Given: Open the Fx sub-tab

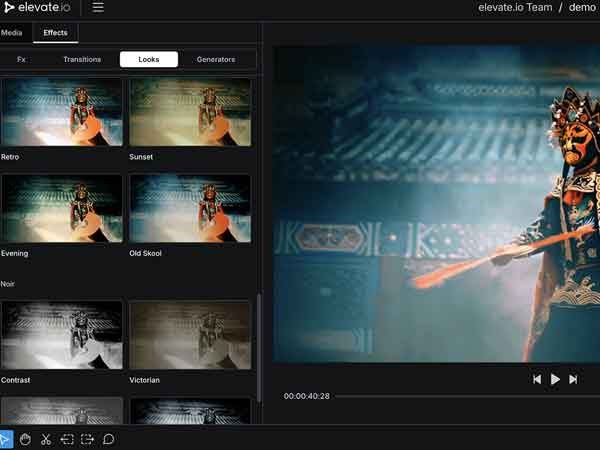Looking at the screenshot, I should (x=21, y=59).
